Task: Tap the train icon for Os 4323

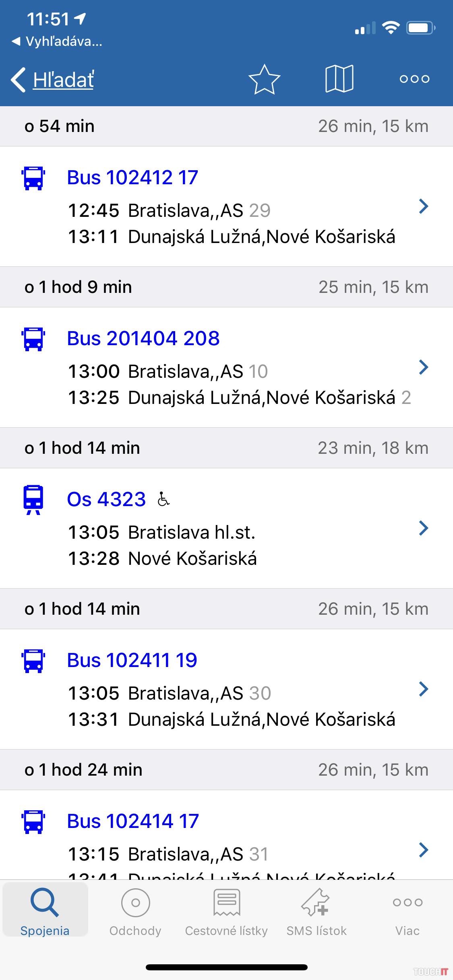Action: tap(33, 500)
